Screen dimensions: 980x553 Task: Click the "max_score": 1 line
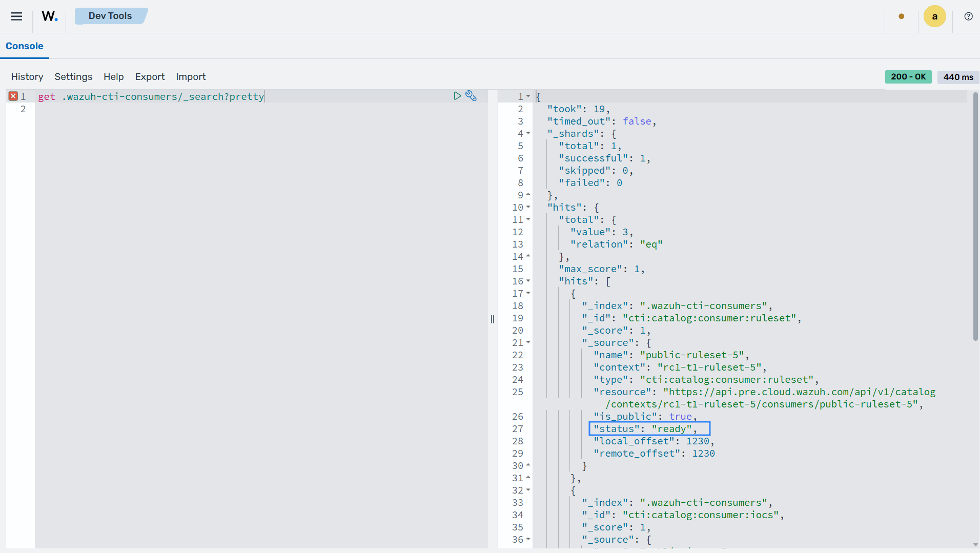click(x=601, y=269)
